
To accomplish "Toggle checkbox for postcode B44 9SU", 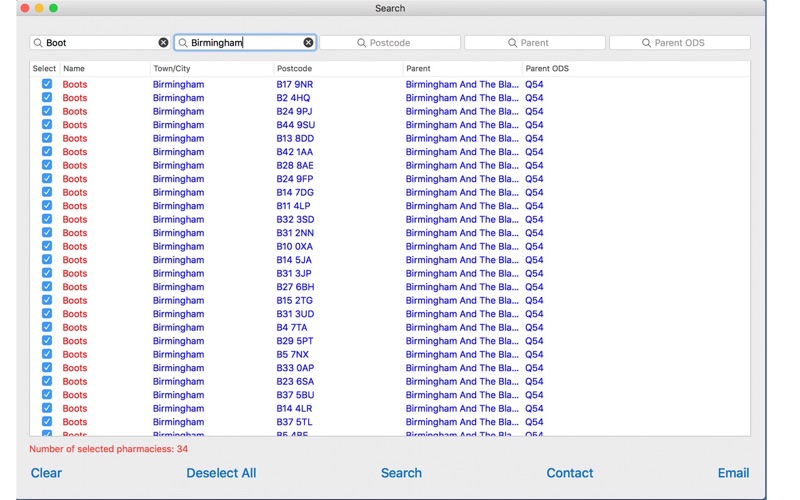I will tap(47, 124).
